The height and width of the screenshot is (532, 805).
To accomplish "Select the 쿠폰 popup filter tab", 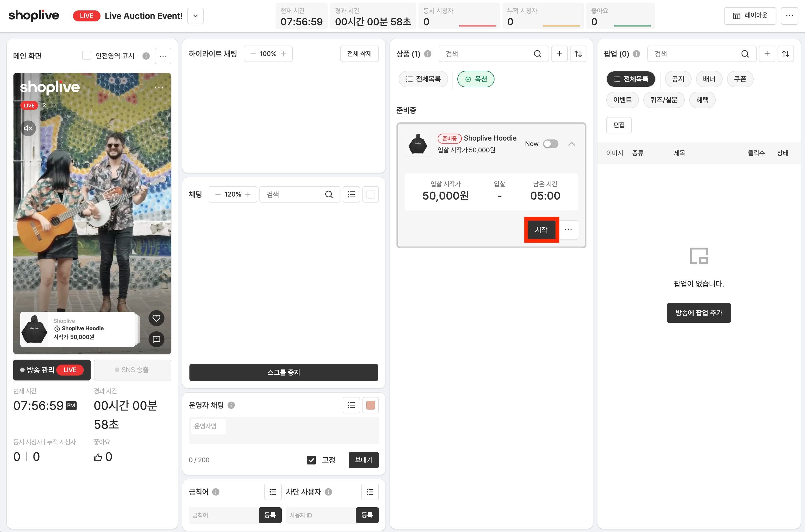I will (740, 79).
